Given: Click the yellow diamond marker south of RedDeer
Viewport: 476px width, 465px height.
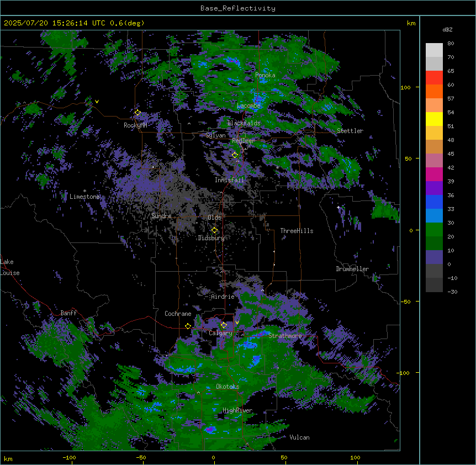Looking at the screenshot, I should (235, 155).
